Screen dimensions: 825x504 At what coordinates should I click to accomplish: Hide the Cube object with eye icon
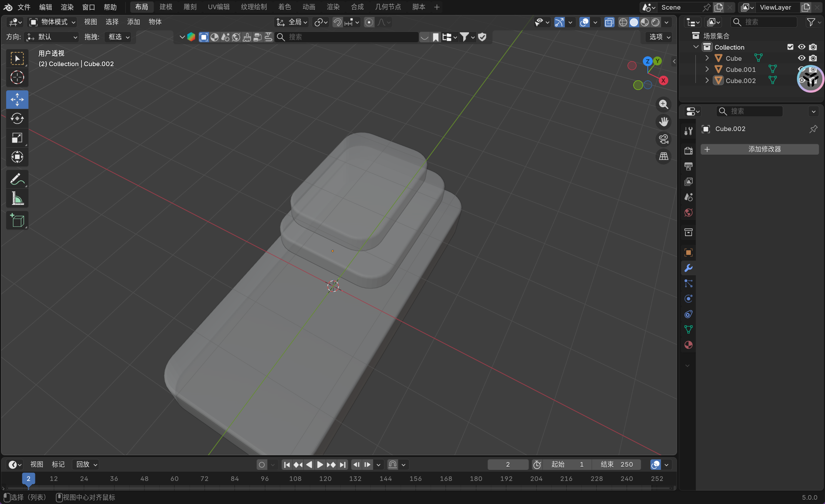(802, 58)
